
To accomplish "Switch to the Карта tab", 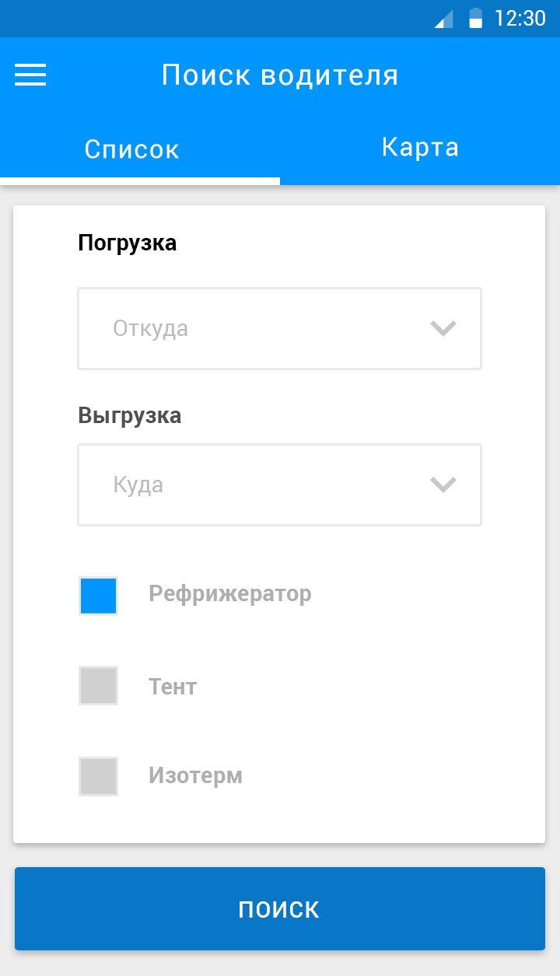I will 420,147.
